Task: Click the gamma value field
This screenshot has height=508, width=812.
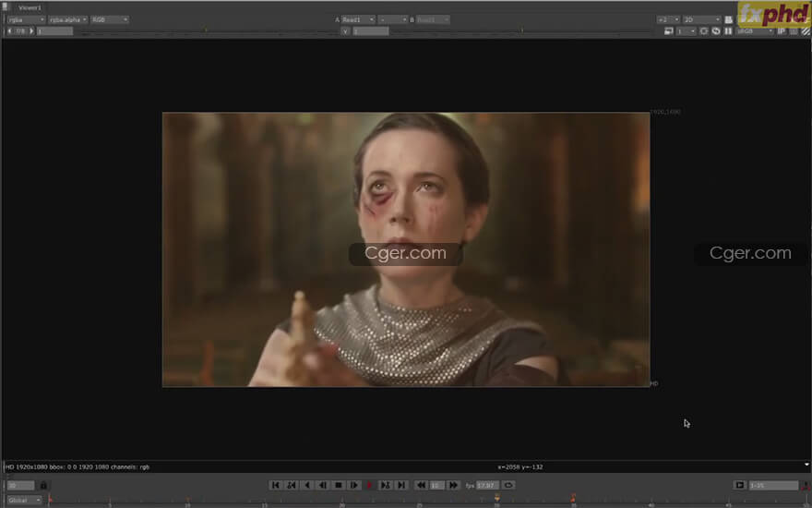Action: 370,31
